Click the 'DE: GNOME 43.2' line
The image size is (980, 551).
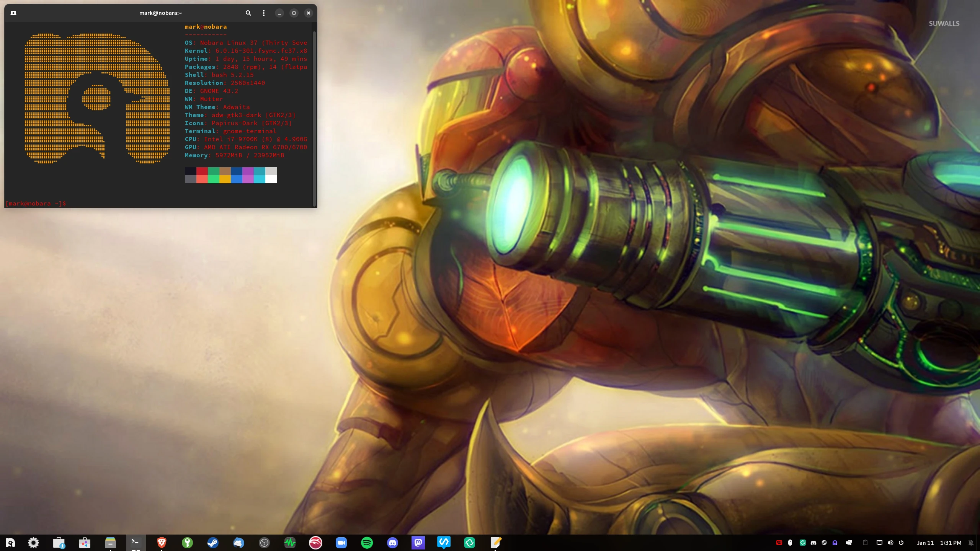[212, 91]
